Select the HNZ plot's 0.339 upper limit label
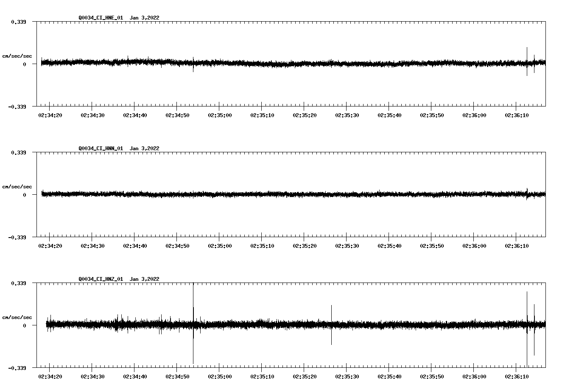The height and width of the screenshot is (392, 576). point(18,283)
